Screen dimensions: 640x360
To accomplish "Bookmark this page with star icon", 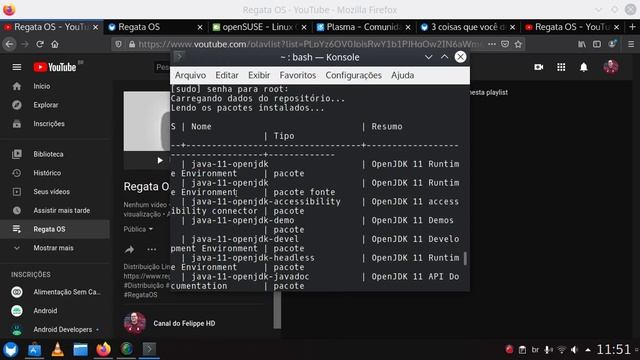I will pos(518,44).
